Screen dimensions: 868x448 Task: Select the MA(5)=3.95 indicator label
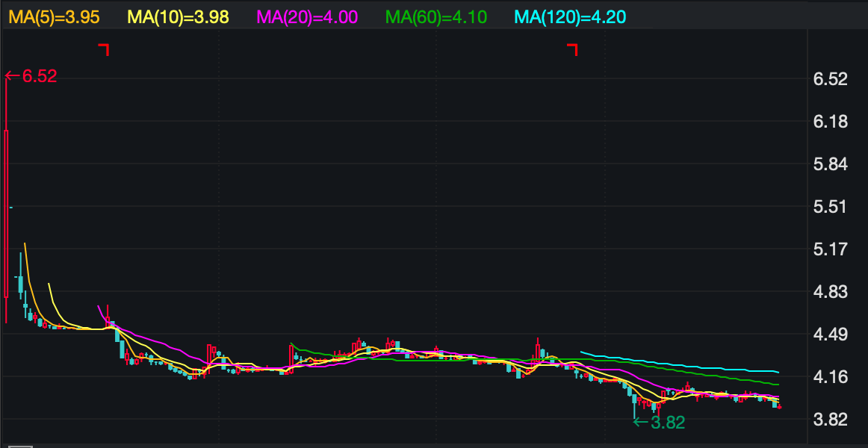(x=55, y=17)
